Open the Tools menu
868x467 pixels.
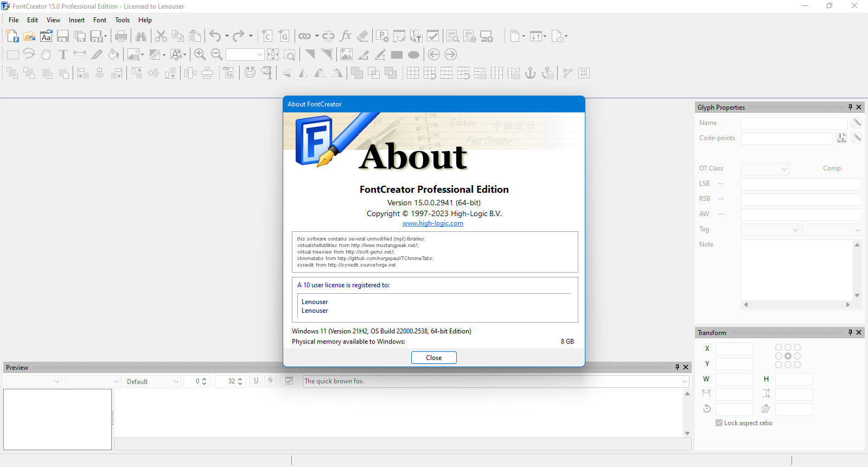(x=122, y=20)
